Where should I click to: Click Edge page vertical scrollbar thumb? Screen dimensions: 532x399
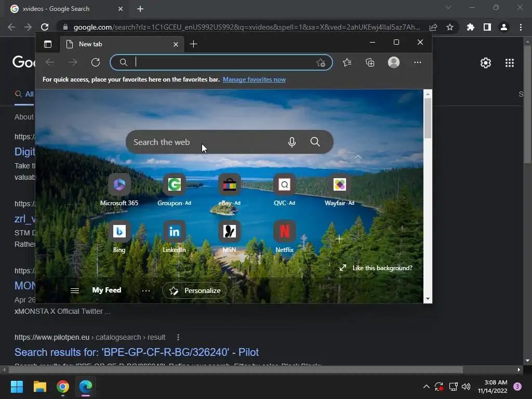[x=428, y=118]
